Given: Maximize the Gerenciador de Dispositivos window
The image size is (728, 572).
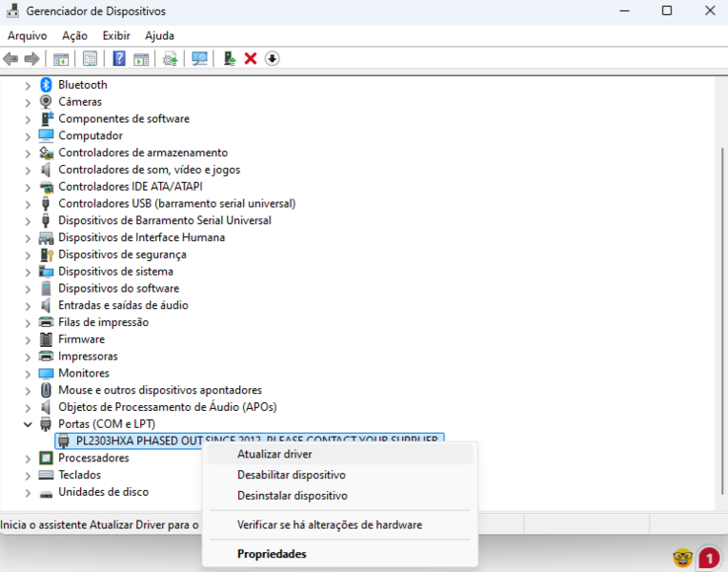Looking at the screenshot, I should pos(667,10).
